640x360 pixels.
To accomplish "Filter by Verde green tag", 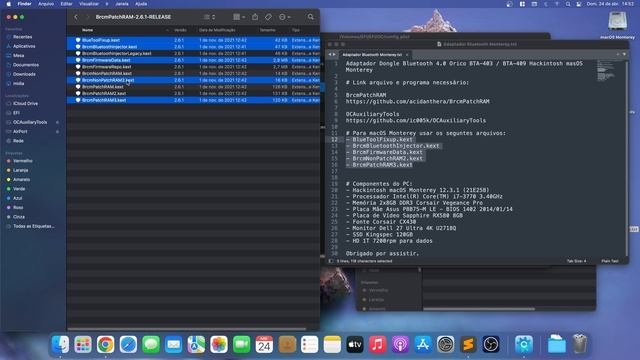I will [x=19, y=189].
